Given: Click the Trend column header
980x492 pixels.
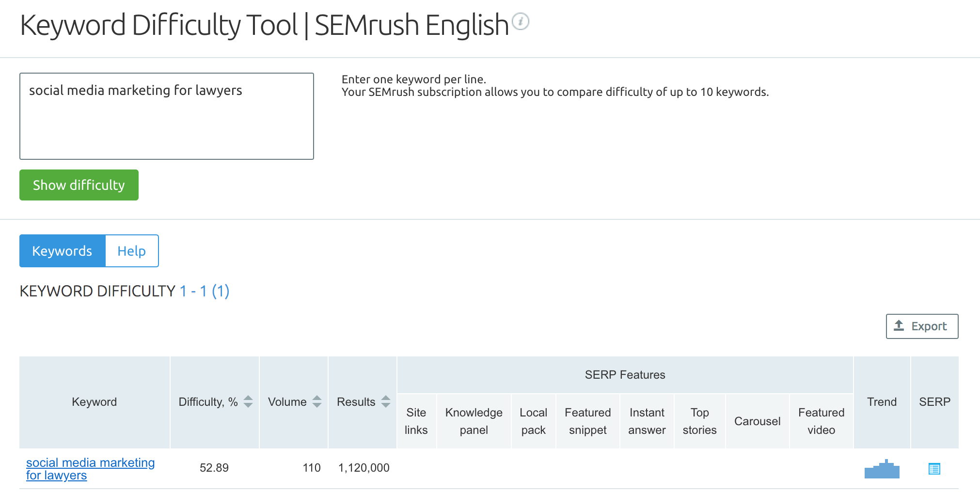Looking at the screenshot, I should coord(882,402).
